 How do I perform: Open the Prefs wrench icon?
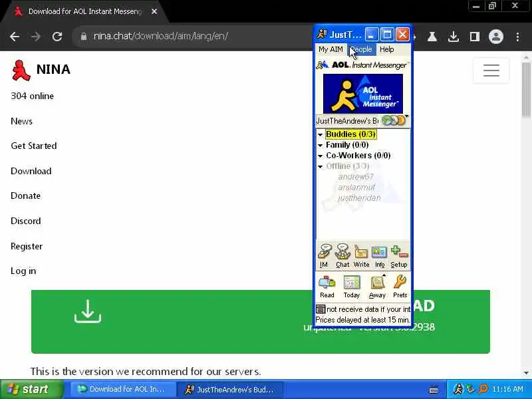pos(400,287)
